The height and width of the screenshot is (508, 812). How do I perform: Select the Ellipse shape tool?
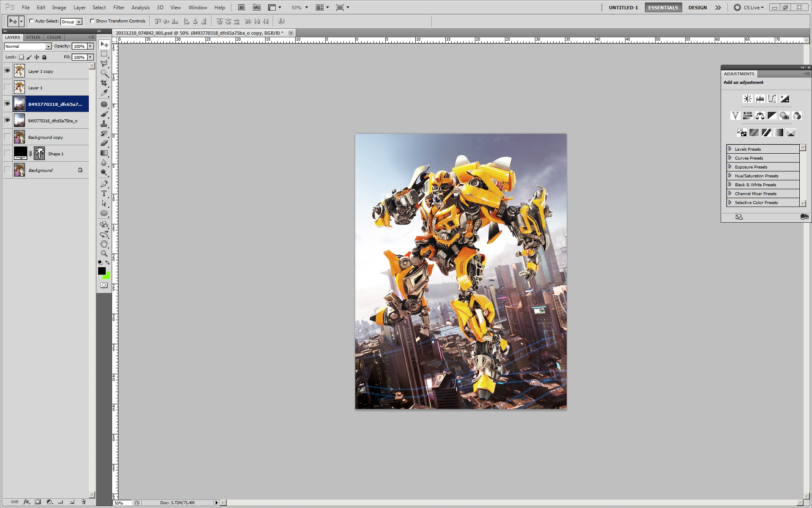tap(104, 213)
